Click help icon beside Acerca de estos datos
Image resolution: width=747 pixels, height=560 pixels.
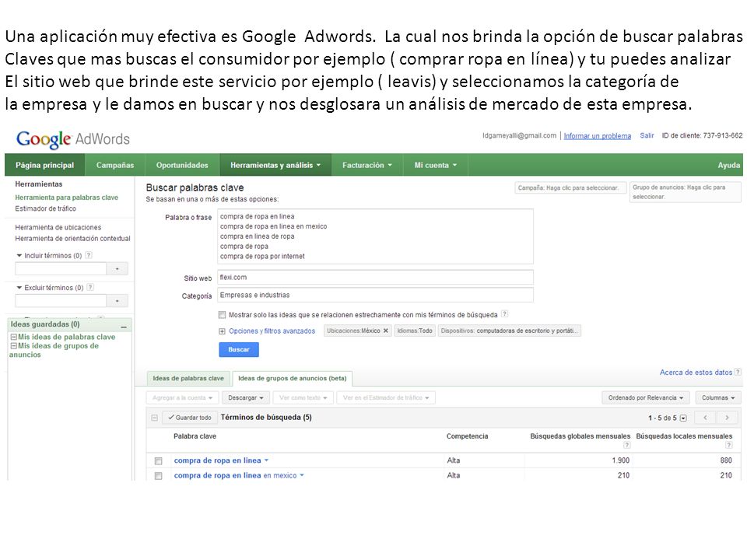click(738, 373)
